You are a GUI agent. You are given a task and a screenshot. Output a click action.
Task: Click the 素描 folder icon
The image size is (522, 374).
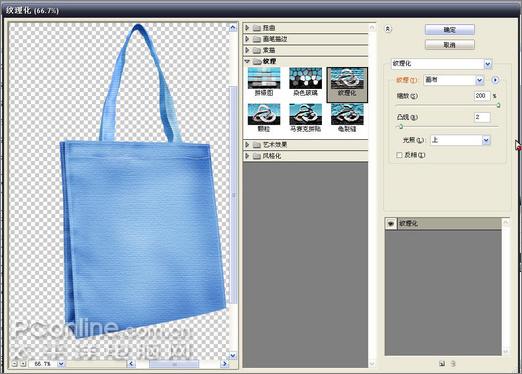257,51
